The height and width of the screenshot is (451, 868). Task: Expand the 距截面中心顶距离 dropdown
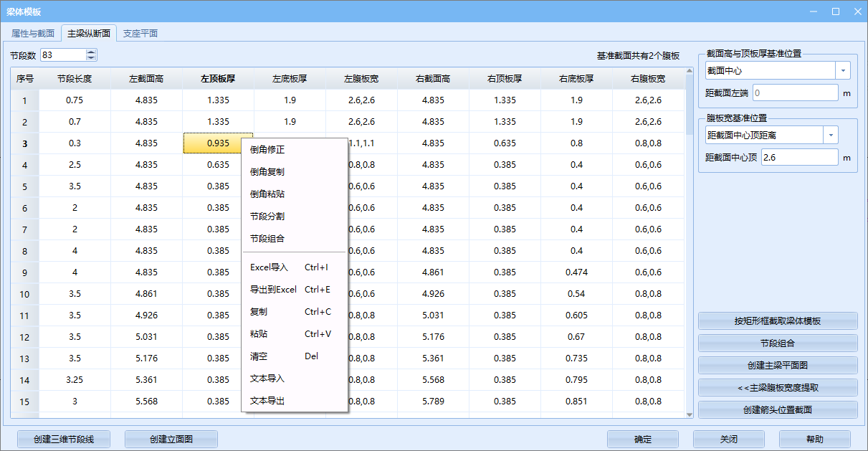coord(831,135)
